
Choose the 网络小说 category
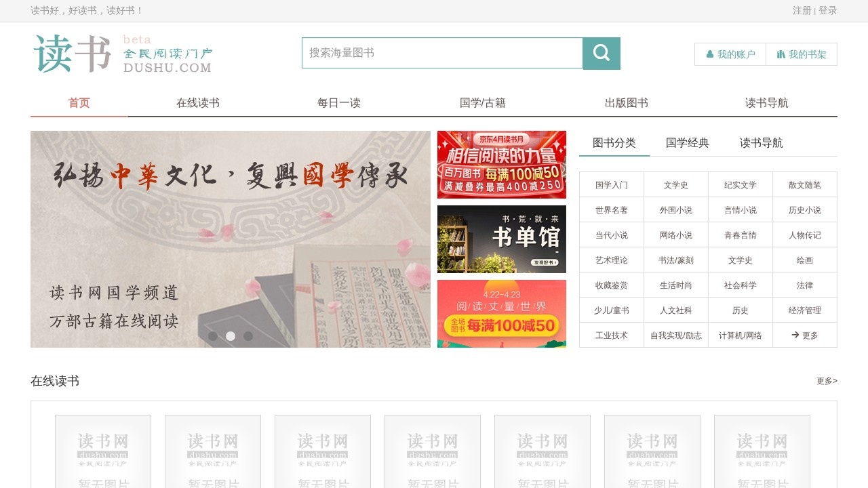676,235
